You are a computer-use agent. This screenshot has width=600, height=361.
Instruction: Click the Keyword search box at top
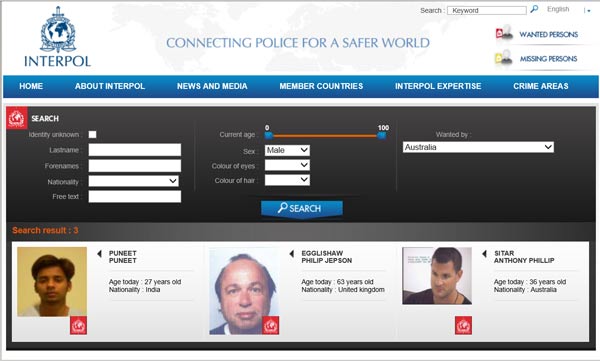point(487,10)
